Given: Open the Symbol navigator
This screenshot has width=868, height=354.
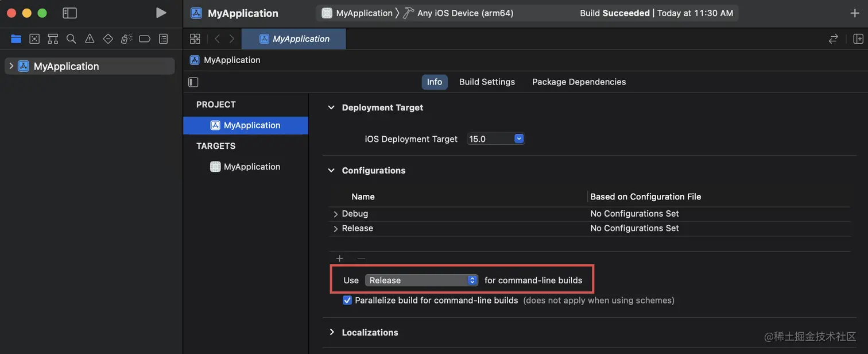Looking at the screenshot, I should coord(53,39).
